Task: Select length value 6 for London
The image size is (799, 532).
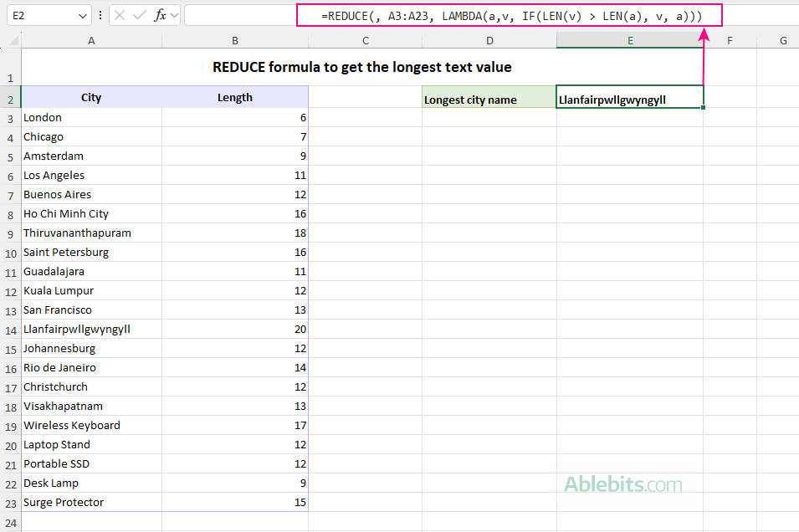Action: coord(235,118)
